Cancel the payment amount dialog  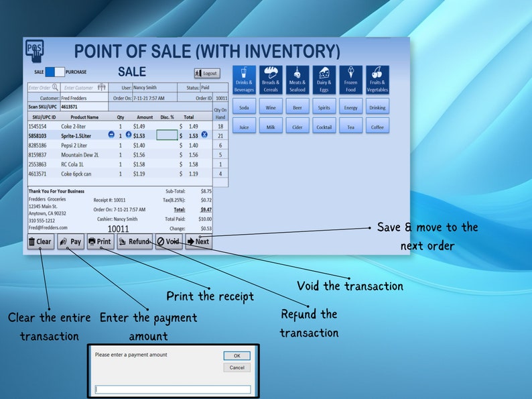237,367
